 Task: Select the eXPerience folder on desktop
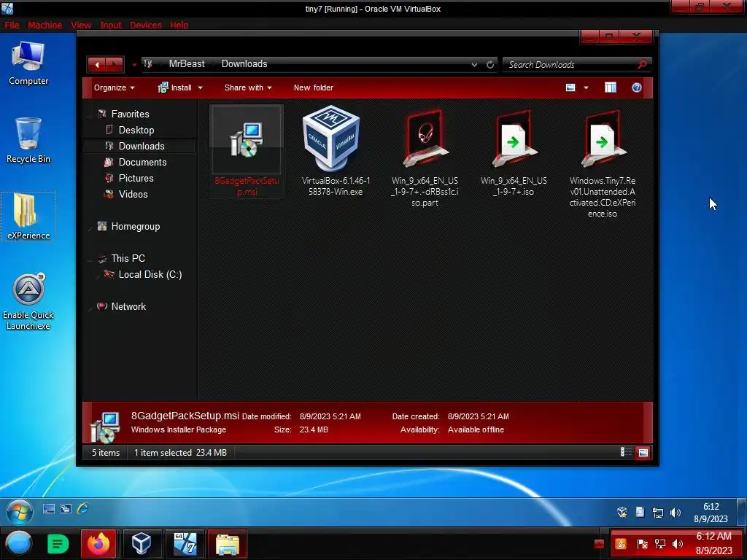[x=28, y=217]
